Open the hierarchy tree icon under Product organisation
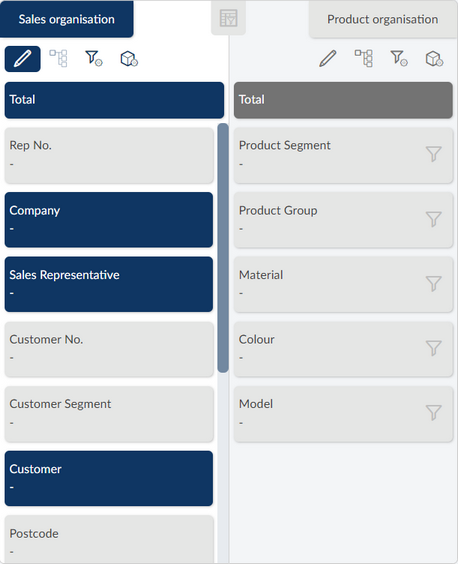This screenshot has height=564, width=458. (363, 58)
